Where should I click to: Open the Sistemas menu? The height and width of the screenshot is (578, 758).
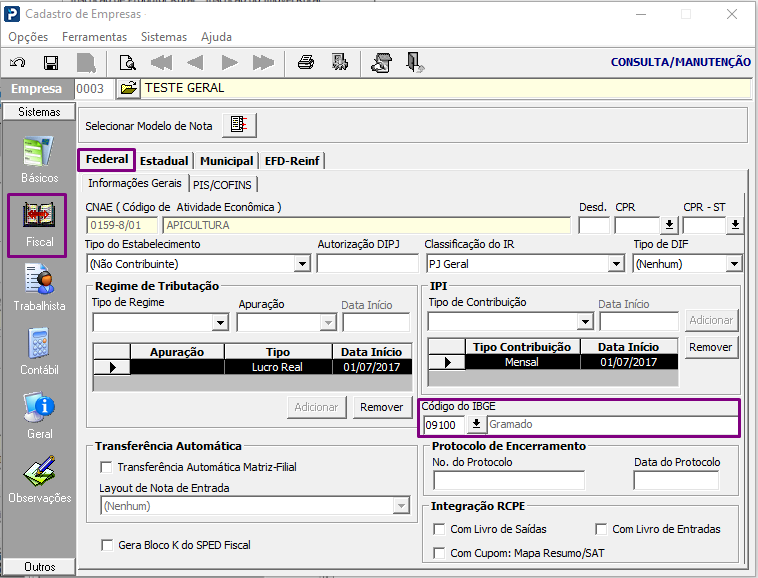coord(164,37)
